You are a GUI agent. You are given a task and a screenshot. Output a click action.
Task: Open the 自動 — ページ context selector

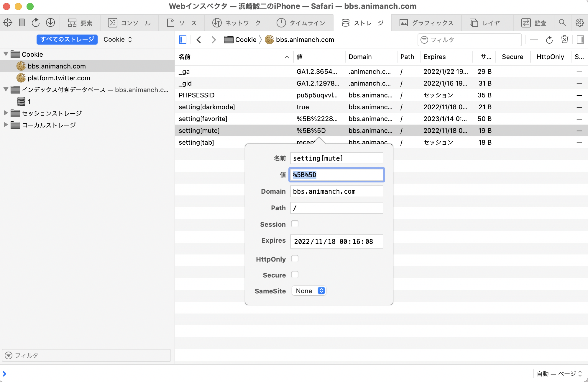pyautogui.click(x=559, y=374)
